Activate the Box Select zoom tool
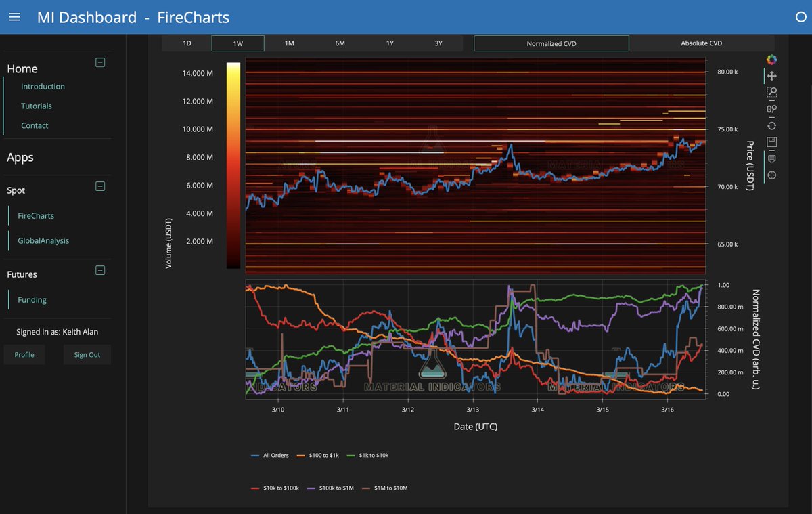The image size is (812, 514). [771, 92]
